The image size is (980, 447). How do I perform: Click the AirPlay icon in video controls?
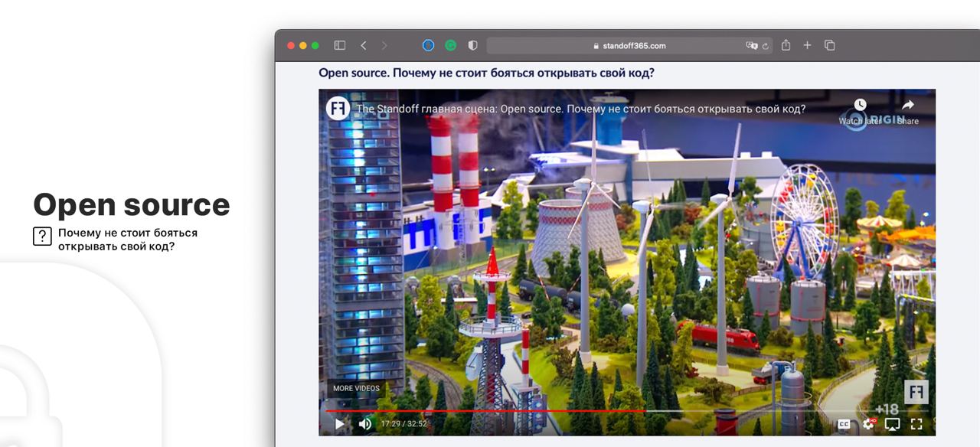[892, 424]
